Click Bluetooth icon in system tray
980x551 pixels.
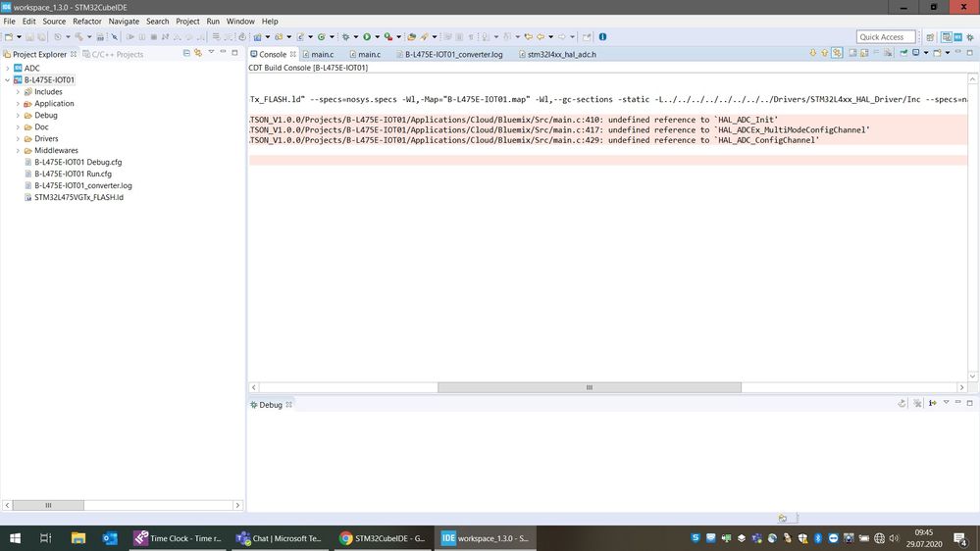(x=817, y=538)
